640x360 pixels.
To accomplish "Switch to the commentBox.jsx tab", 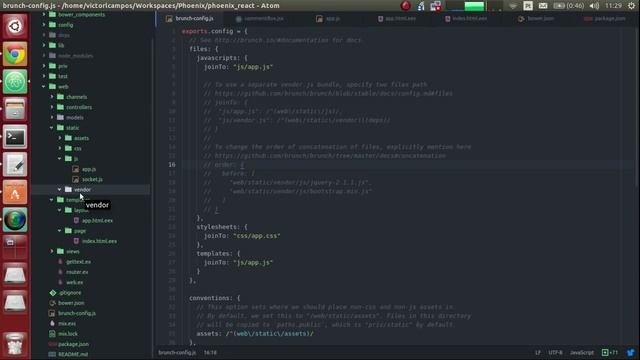I will (x=260, y=18).
